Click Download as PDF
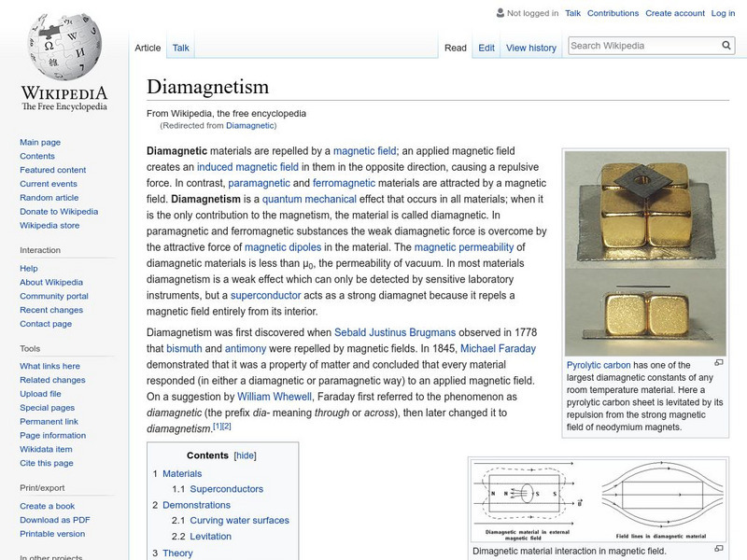Image resolution: width=747 pixels, height=560 pixels. (x=55, y=520)
